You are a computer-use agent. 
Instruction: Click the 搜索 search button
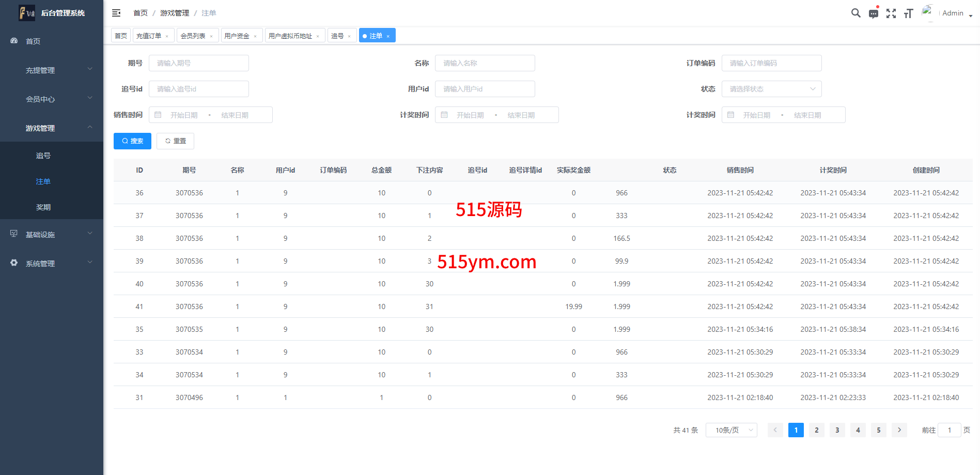132,141
